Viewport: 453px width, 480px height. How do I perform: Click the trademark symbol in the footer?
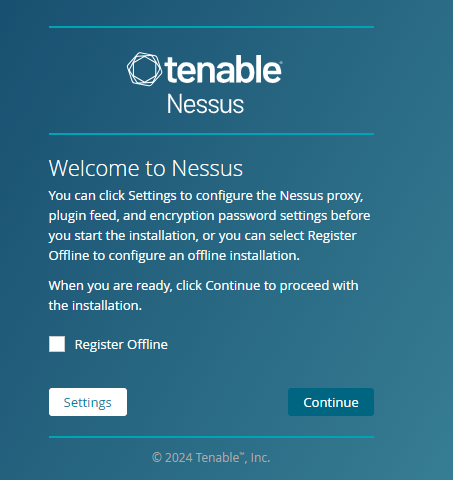pos(242,454)
